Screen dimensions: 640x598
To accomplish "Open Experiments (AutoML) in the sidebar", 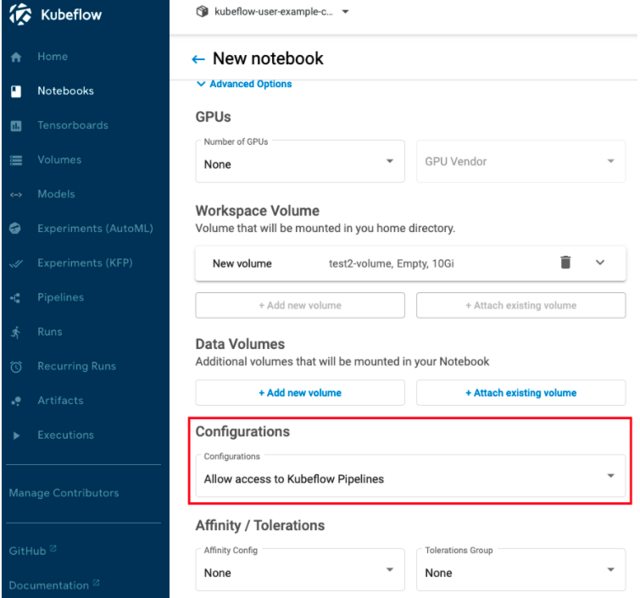I will (x=95, y=229).
